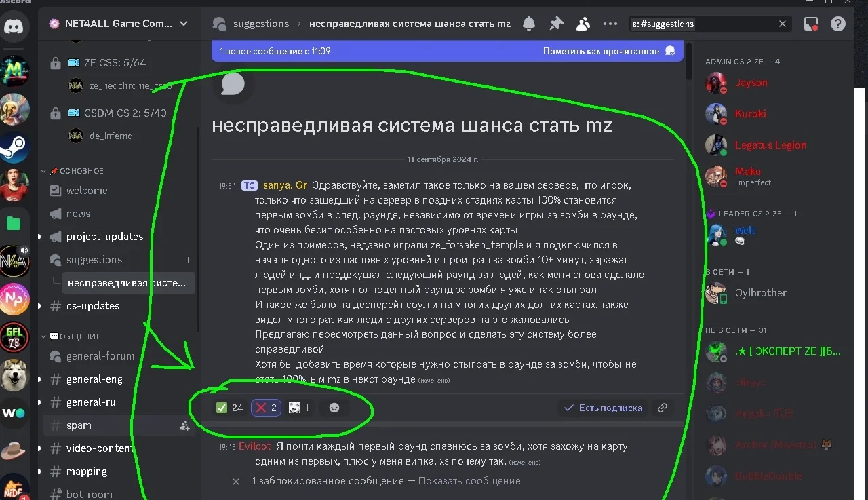Open Discord home direct messages icon
Image resolution: width=868 pixels, height=500 pixels.
(x=14, y=27)
